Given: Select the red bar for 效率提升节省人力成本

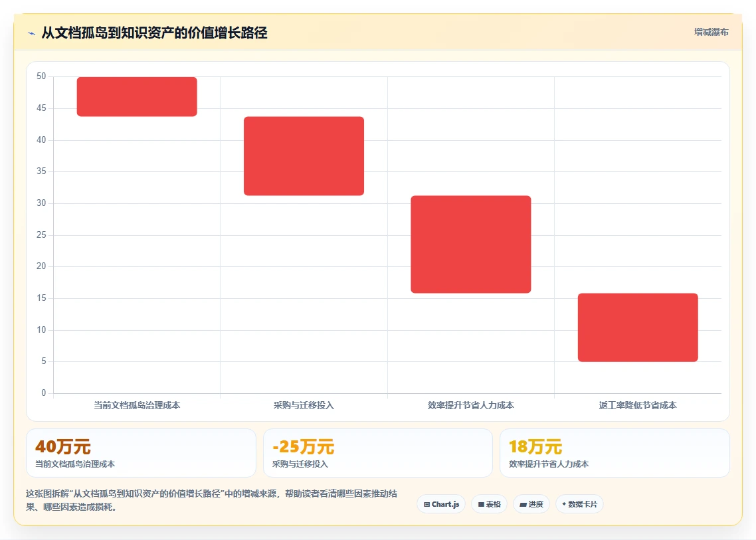Looking at the screenshot, I should [x=470, y=244].
